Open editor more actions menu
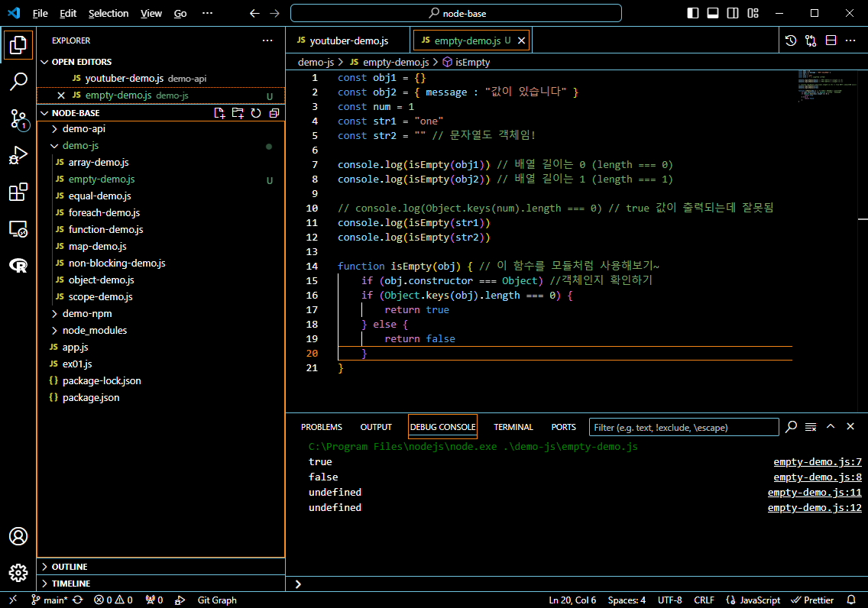 [x=851, y=40]
